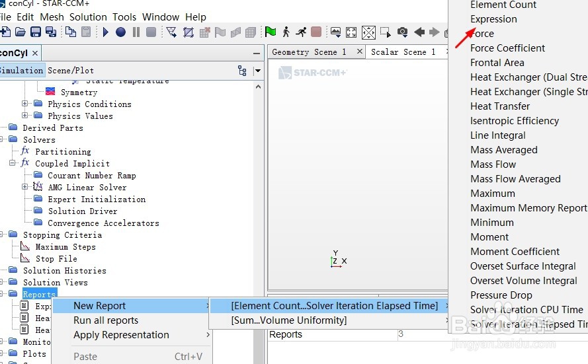Viewport: 588px width, 364px height.
Task: Click the walking man Step icon
Action: click(x=286, y=32)
